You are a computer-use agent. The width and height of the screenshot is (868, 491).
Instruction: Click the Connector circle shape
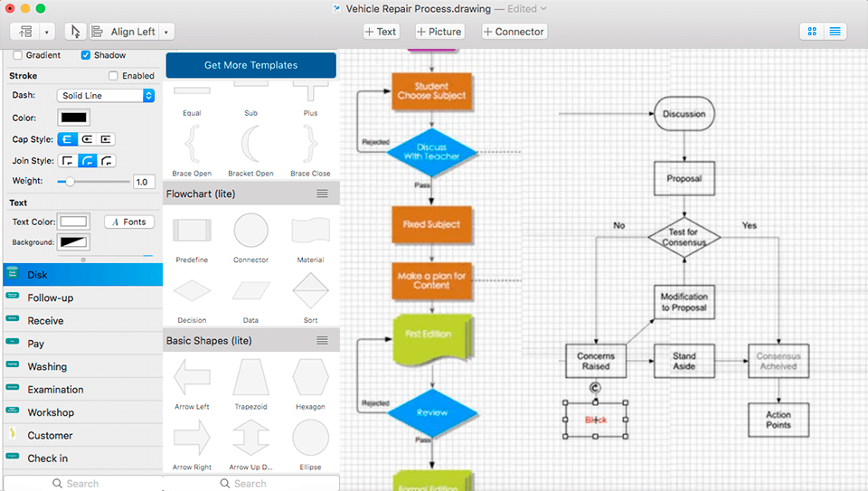(x=250, y=231)
